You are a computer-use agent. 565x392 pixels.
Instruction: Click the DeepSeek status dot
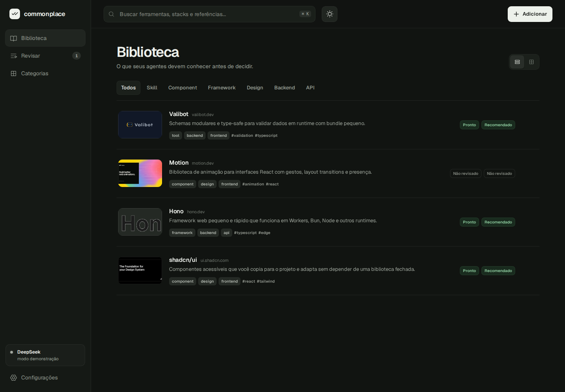click(11, 352)
